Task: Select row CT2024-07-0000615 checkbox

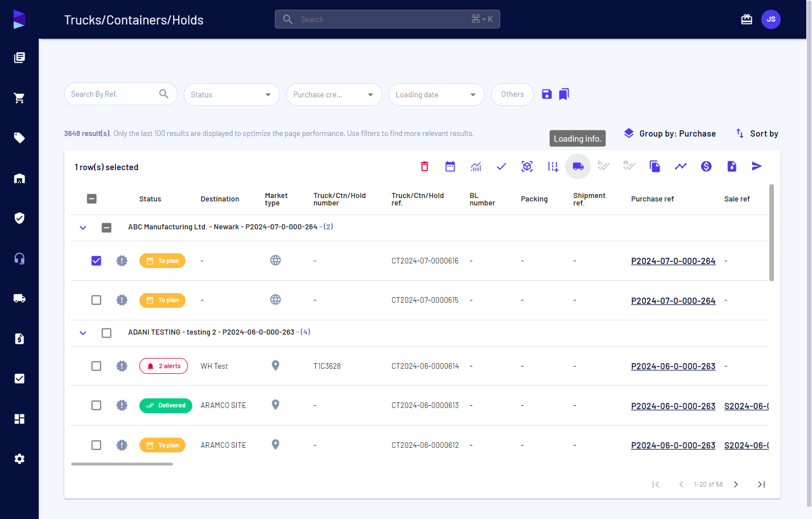Action: coord(96,300)
